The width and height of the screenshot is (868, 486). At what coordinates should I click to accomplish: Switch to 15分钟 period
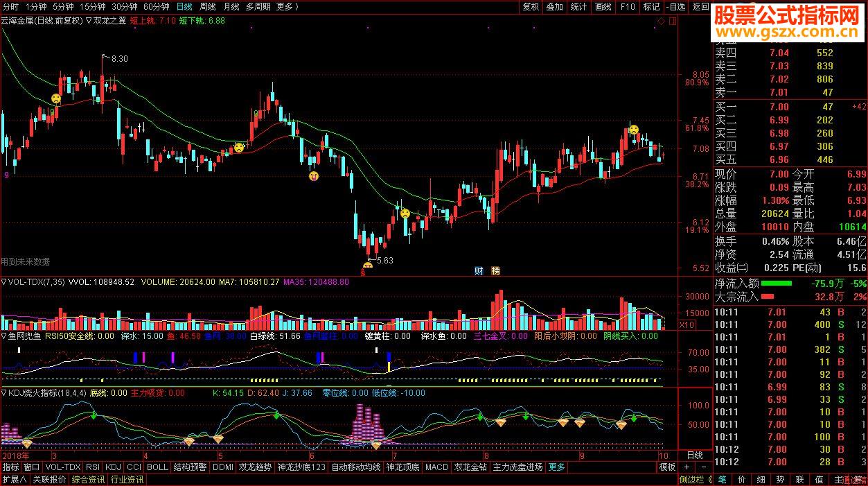(x=93, y=7)
